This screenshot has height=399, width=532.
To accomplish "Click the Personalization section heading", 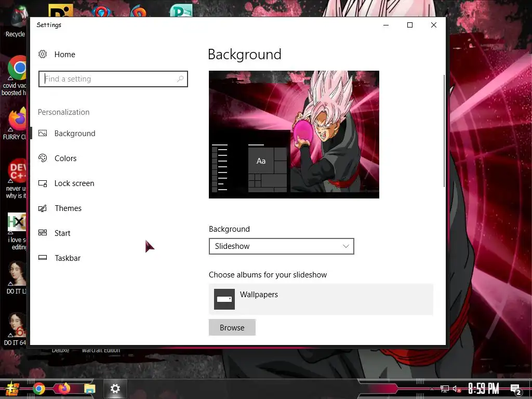I will [x=64, y=112].
